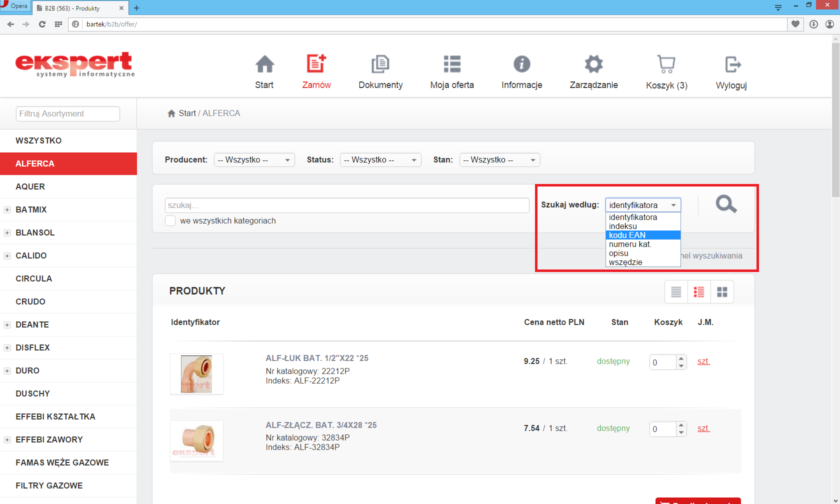Add page to bookmarks heart icon
This screenshot has height=504, width=840.
point(795,24)
